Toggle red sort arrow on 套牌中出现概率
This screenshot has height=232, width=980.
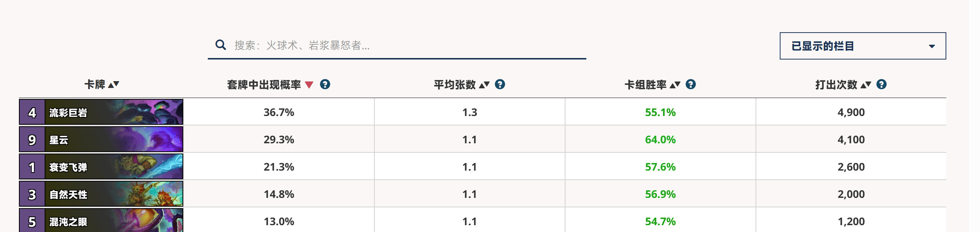tap(309, 85)
